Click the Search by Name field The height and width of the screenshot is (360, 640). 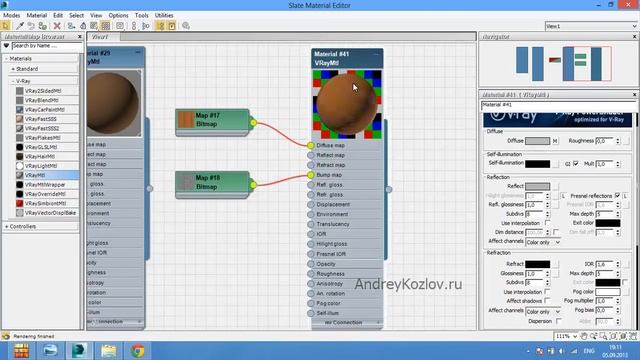click(46, 46)
